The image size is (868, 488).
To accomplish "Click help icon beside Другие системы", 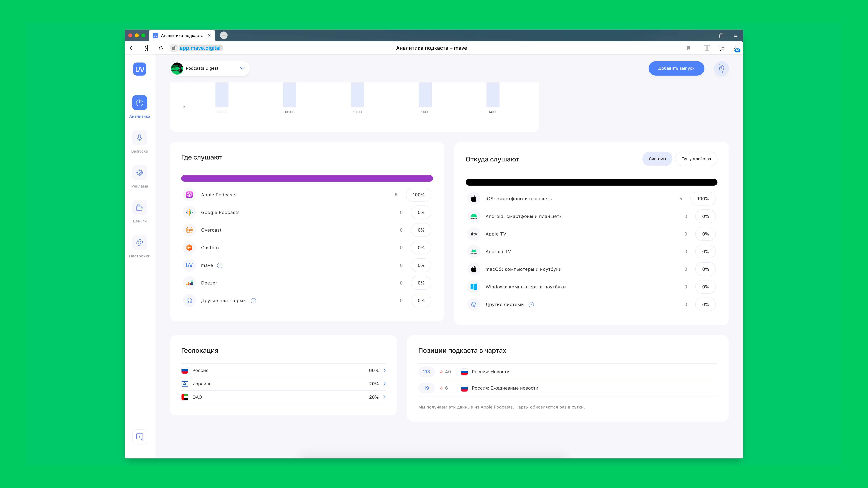I will pos(531,305).
